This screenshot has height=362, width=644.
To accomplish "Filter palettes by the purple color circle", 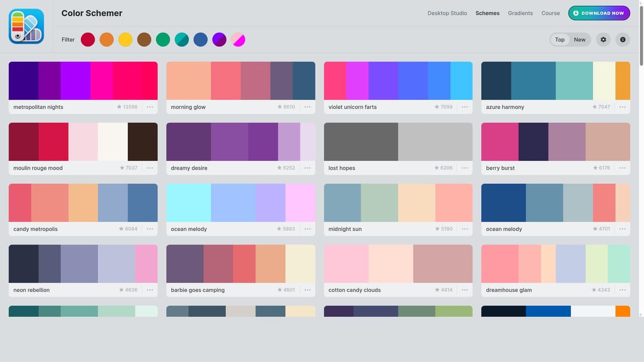I will (x=219, y=39).
